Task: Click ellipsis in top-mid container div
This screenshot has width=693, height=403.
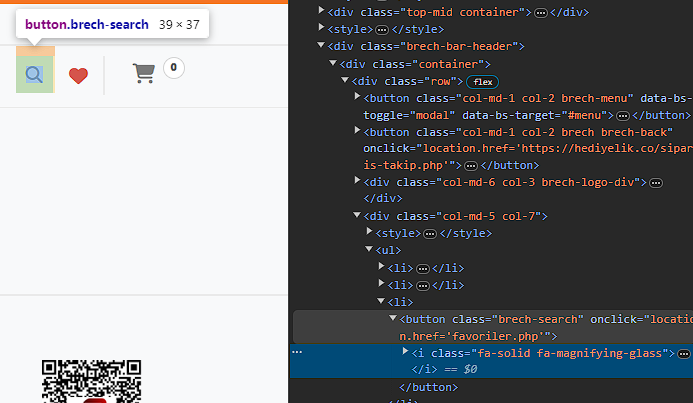Action: pos(541,13)
